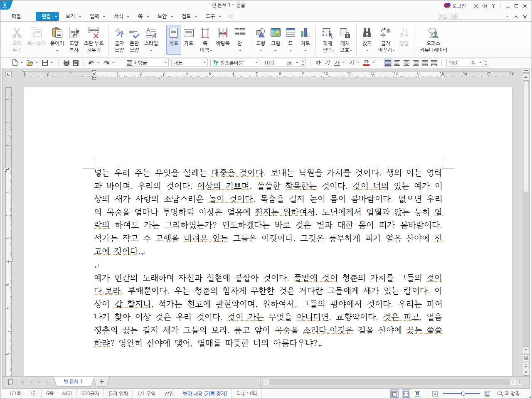
Task: Select center paragraph alignment
Action: coord(406,63)
